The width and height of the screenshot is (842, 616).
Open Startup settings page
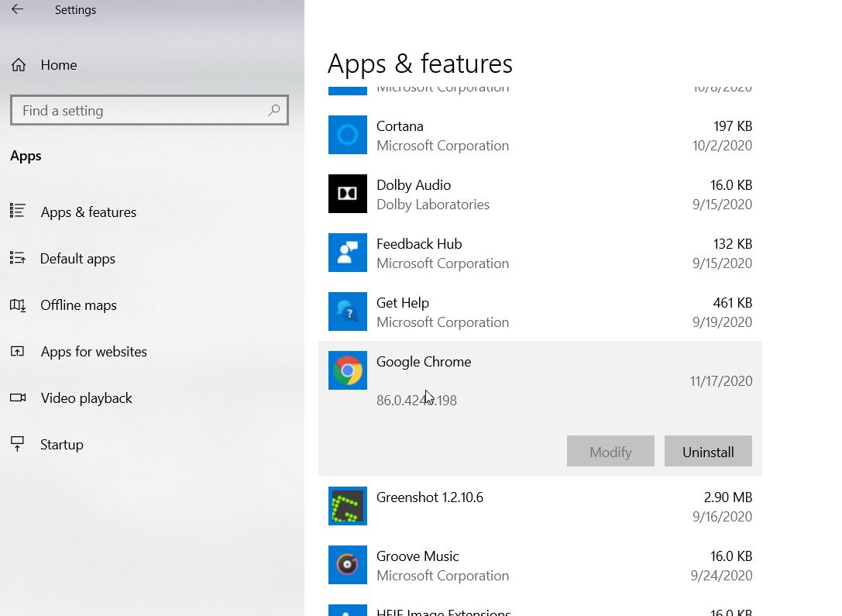[62, 445]
